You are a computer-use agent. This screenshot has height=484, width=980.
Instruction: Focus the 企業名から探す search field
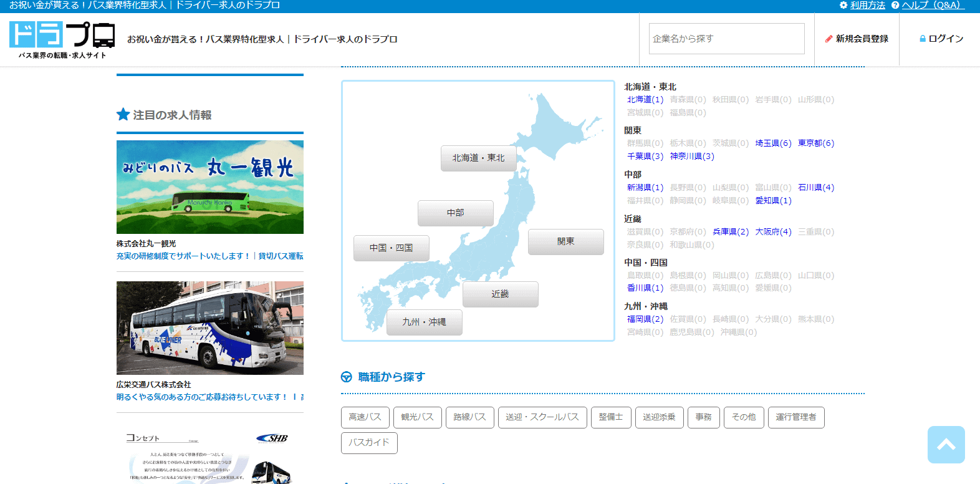pos(726,39)
